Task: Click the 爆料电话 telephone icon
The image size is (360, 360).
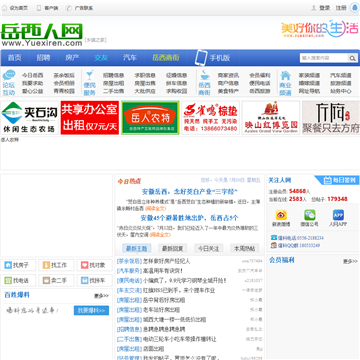Action: coord(274,238)
